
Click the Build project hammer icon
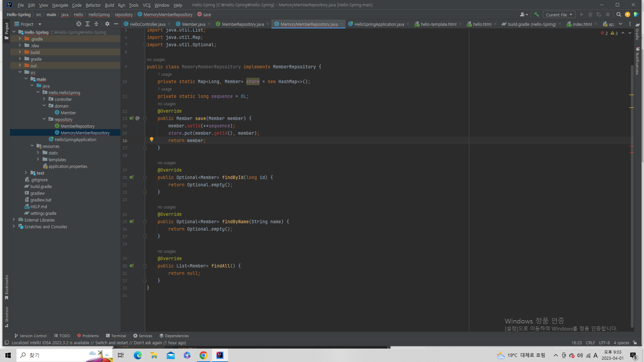[x=536, y=14]
